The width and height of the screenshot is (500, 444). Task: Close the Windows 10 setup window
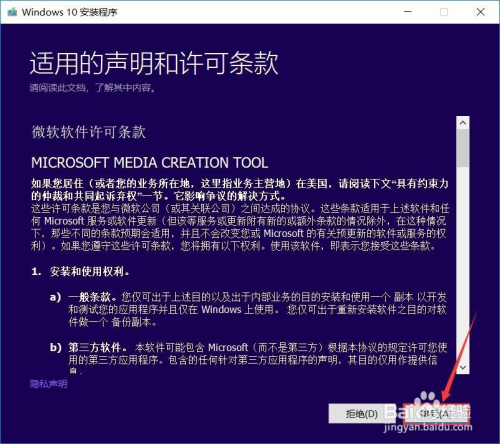click(480, 12)
